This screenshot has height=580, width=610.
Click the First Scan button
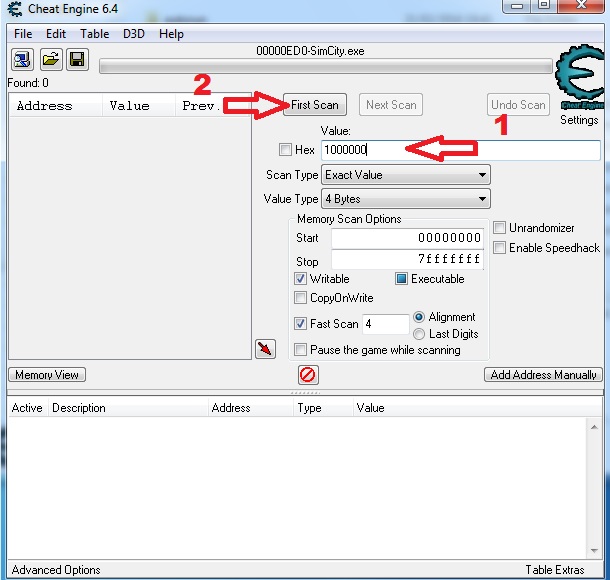315,105
